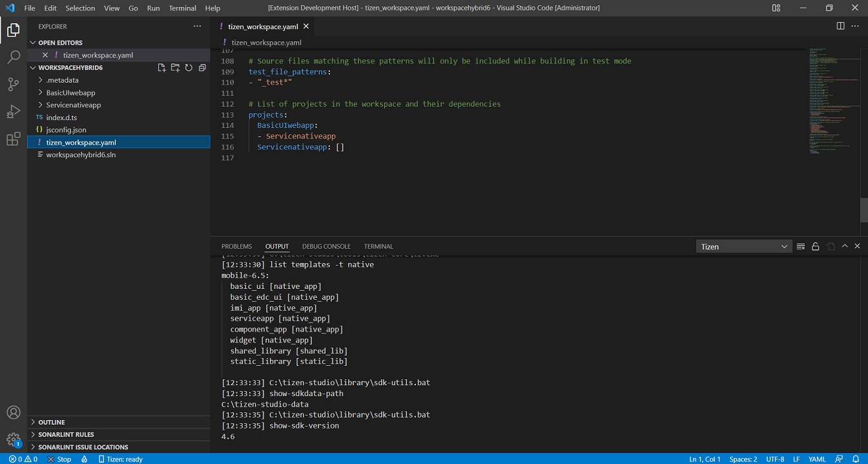Click the YAML language mode button

817,459
